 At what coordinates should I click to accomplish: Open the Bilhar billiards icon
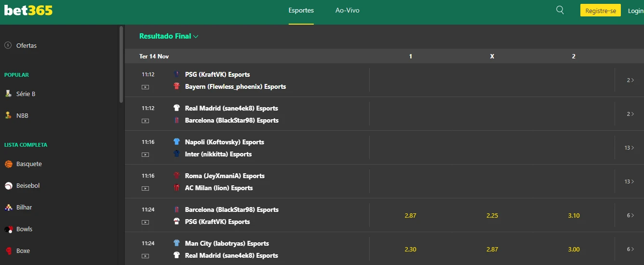9,208
